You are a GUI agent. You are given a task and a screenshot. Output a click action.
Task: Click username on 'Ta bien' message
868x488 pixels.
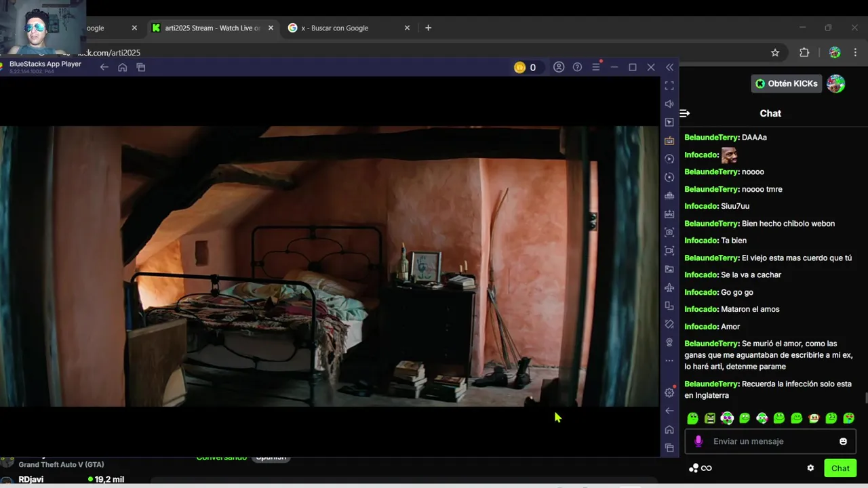coord(701,241)
